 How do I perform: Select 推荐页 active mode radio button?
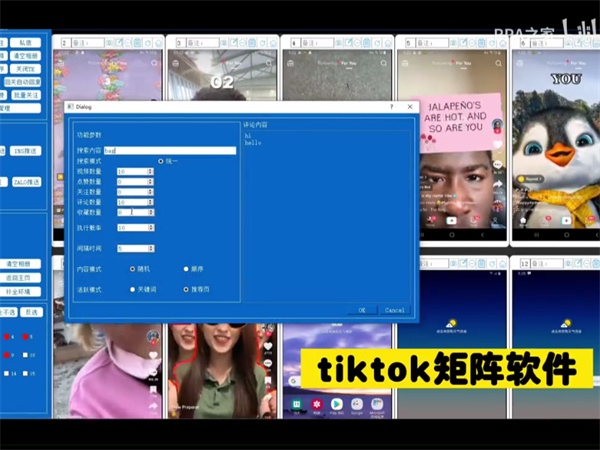pyautogui.click(x=186, y=289)
